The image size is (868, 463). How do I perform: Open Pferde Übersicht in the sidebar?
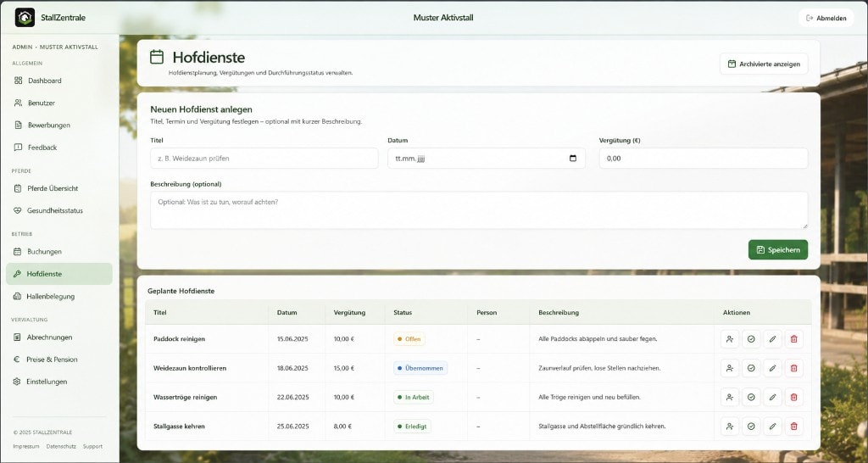click(x=59, y=188)
